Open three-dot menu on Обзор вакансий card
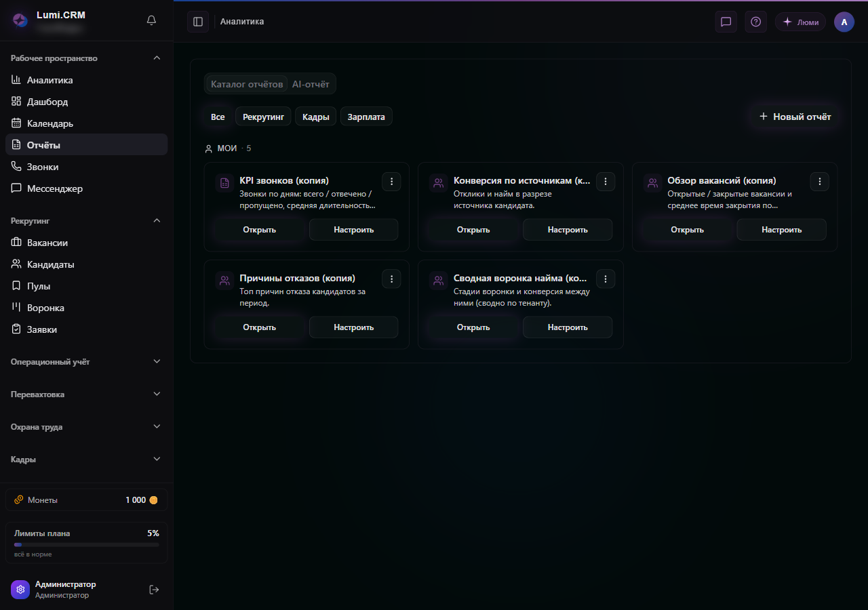 point(819,182)
